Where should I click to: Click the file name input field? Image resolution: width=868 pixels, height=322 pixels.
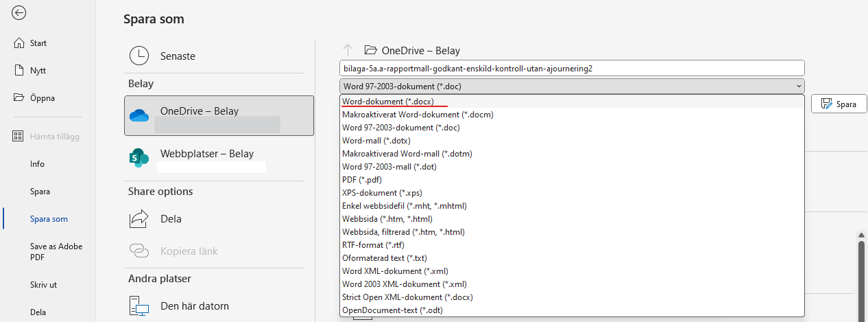(x=572, y=68)
